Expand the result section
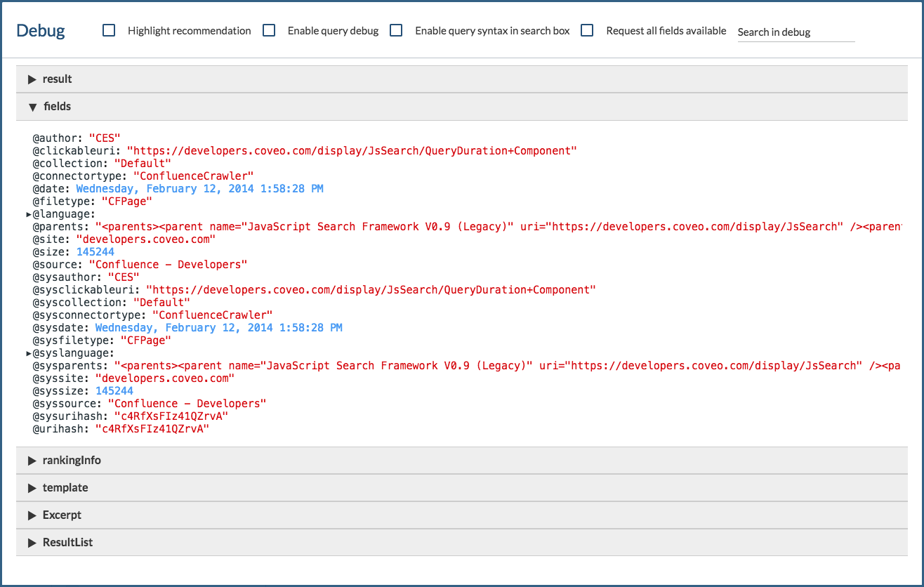Viewport: 924px width, 587px height. [461, 79]
